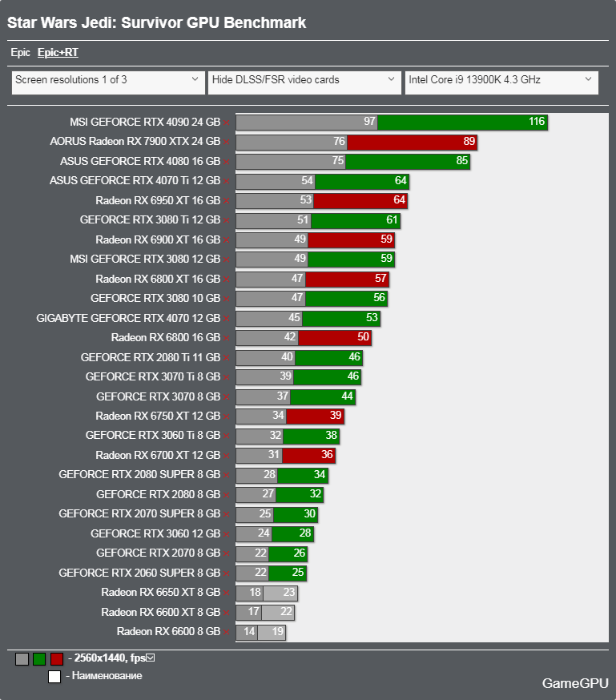Image resolution: width=616 pixels, height=700 pixels.
Task: Remove GEFORCE RTX 2080 Ti 11 GB via X
Action: click(x=227, y=358)
